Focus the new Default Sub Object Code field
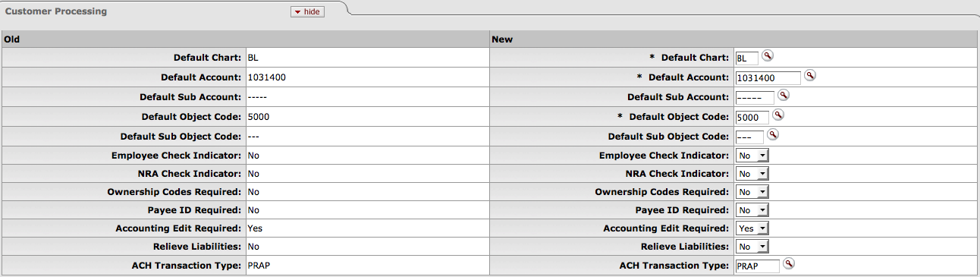Screen dimensions: 980x277 [x=749, y=137]
